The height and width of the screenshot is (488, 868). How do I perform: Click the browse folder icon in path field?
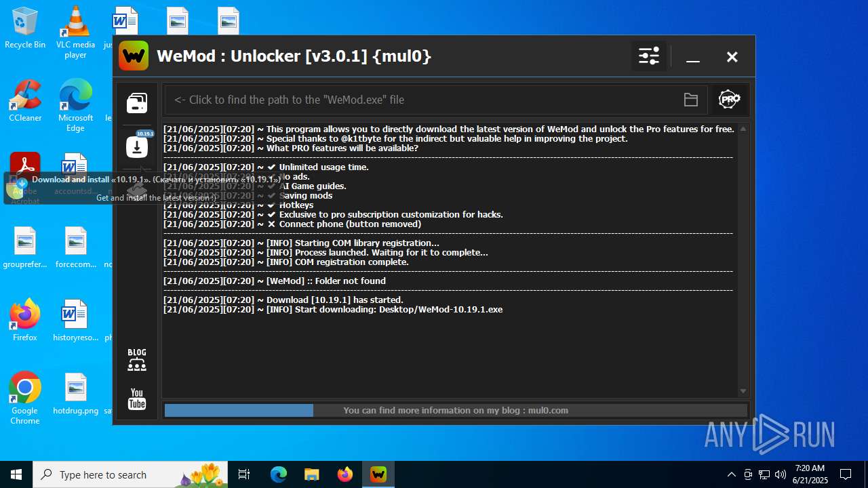pyautogui.click(x=691, y=100)
